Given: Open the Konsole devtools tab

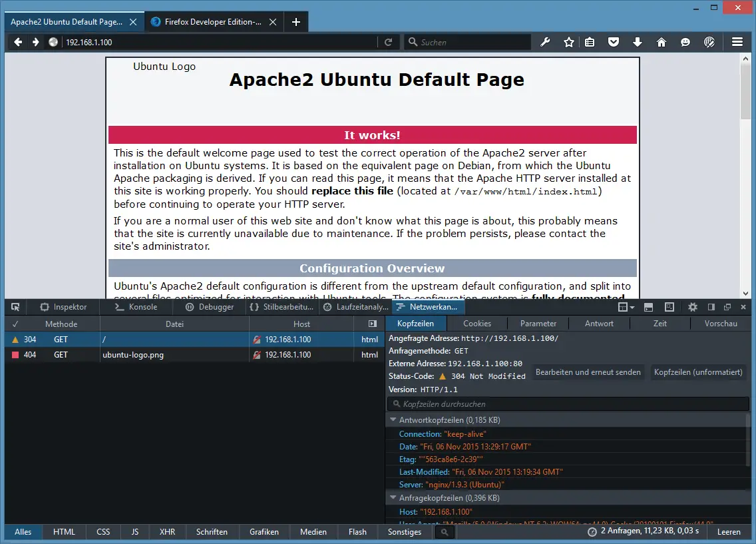Looking at the screenshot, I should [x=136, y=307].
